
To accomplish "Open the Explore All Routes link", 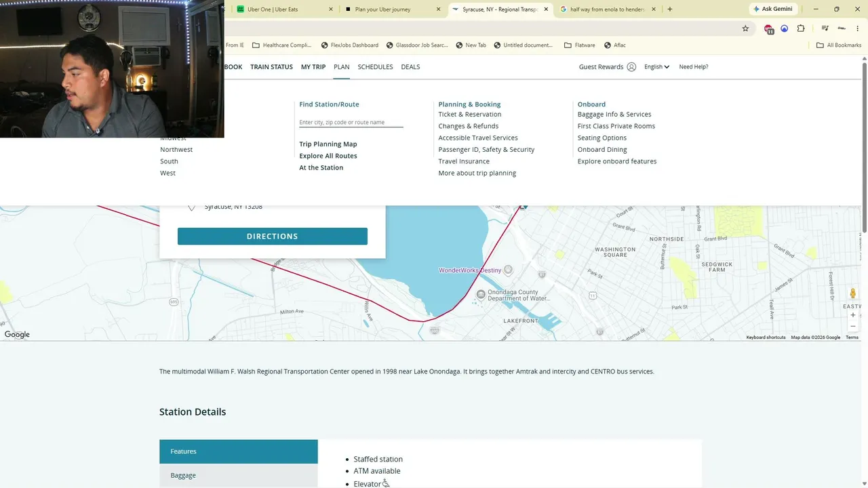I will [328, 156].
